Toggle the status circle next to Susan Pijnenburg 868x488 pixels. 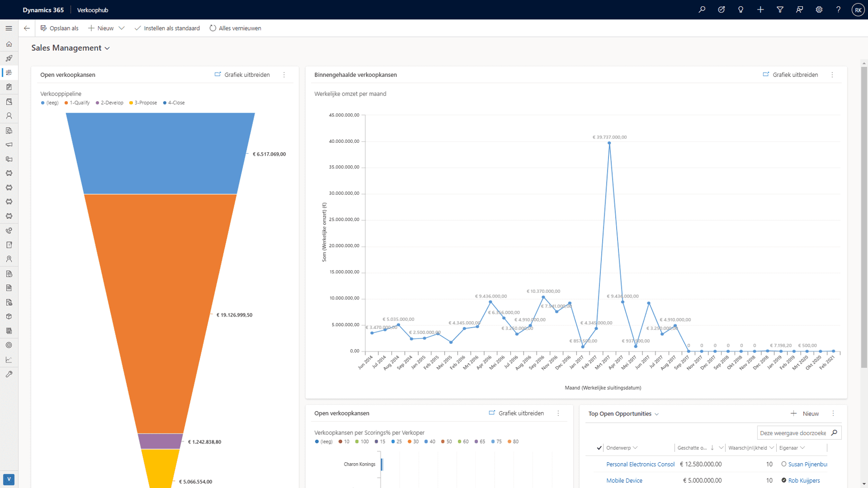click(x=784, y=464)
